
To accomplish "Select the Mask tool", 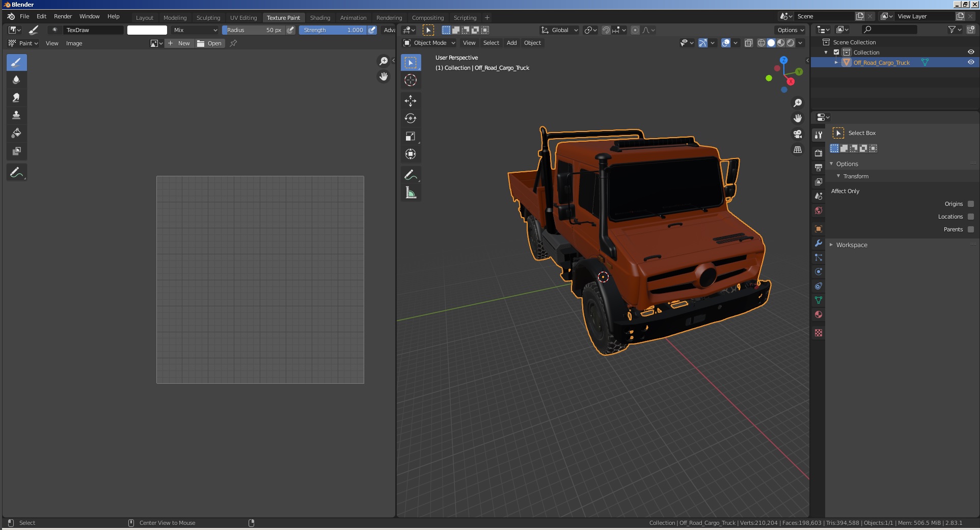I will 16,151.
